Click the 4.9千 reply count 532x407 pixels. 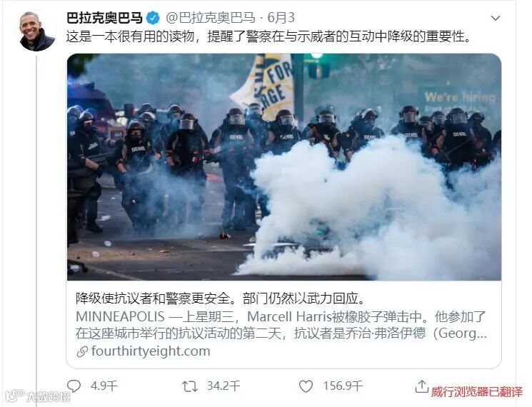pyautogui.click(x=104, y=386)
